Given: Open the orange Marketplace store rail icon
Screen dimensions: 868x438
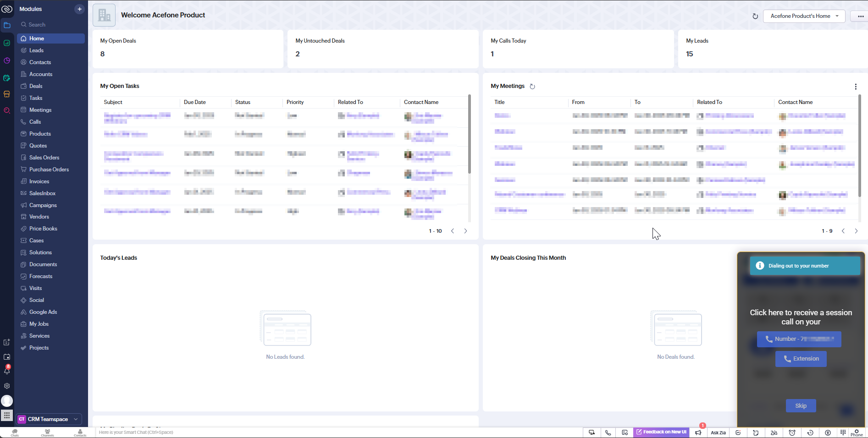Looking at the screenshot, I should (7, 94).
